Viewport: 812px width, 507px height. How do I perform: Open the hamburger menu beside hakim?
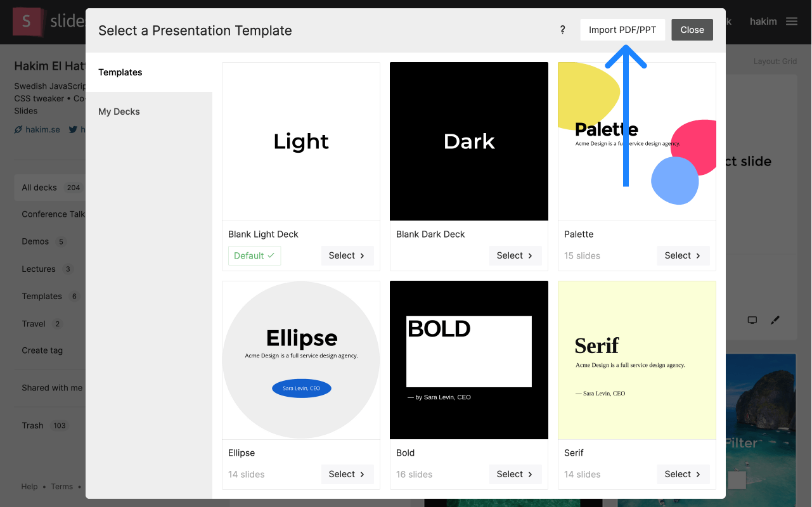click(x=792, y=20)
